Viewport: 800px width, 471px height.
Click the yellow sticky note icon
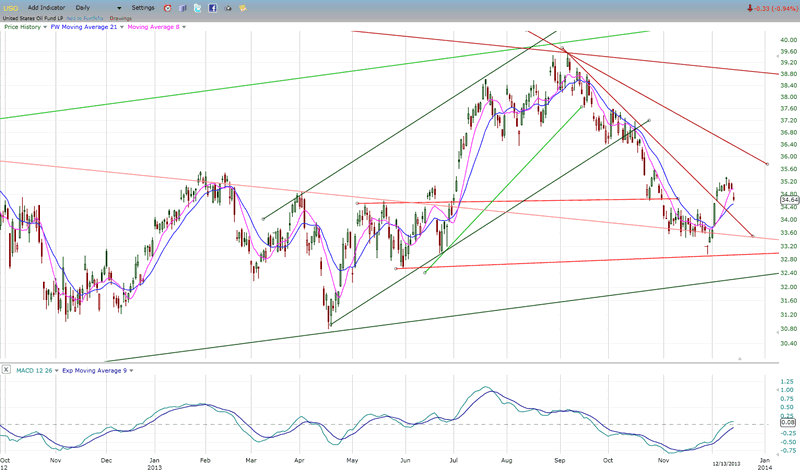pyautogui.click(x=243, y=8)
